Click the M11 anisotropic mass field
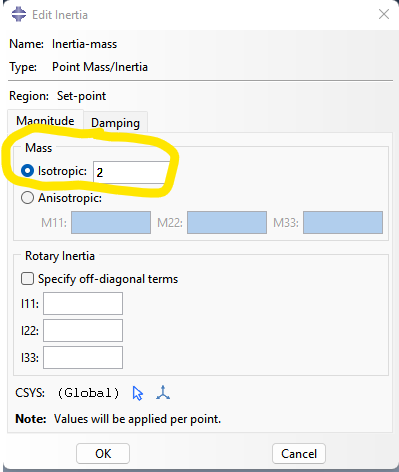399x472 pixels. pos(111,222)
